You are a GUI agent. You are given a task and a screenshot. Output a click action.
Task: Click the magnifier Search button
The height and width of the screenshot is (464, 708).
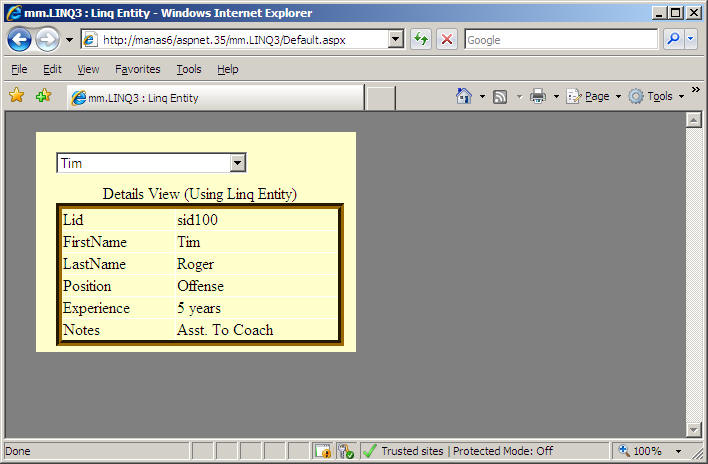click(673, 39)
